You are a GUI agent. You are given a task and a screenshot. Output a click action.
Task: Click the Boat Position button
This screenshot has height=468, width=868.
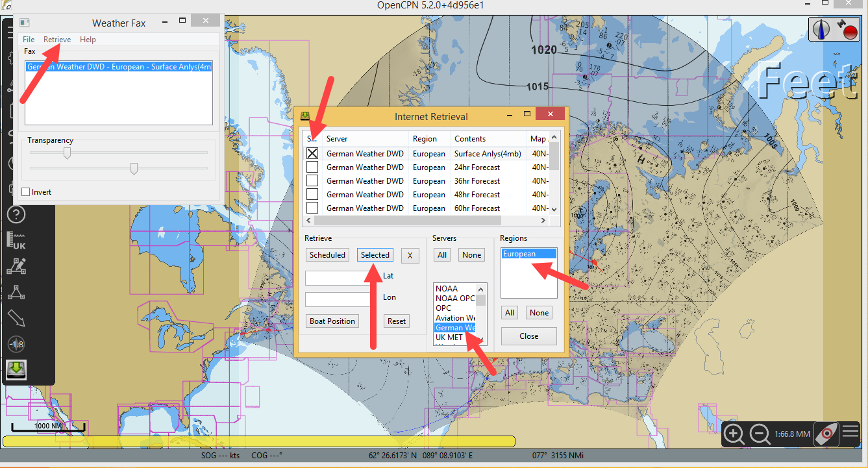332,321
